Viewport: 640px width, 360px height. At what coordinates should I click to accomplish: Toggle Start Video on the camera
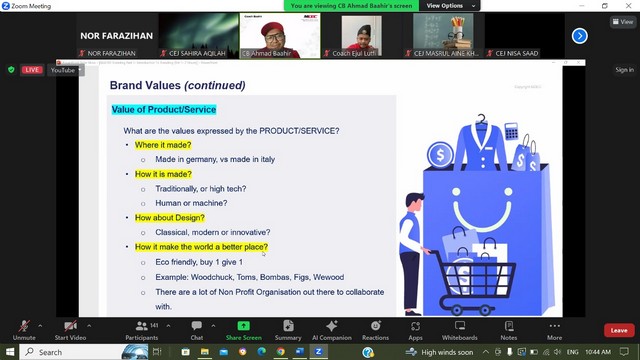click(x=70, y=330)
